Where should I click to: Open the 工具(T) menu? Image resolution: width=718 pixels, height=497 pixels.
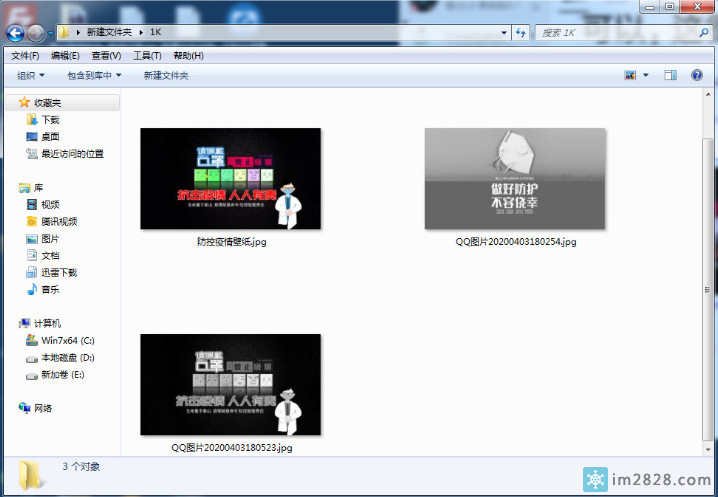[x=147, y=56]
